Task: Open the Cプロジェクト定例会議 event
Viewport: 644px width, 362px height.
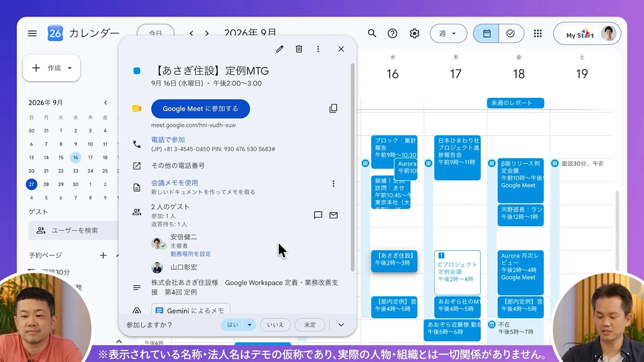Action: (x=457, y=273)
